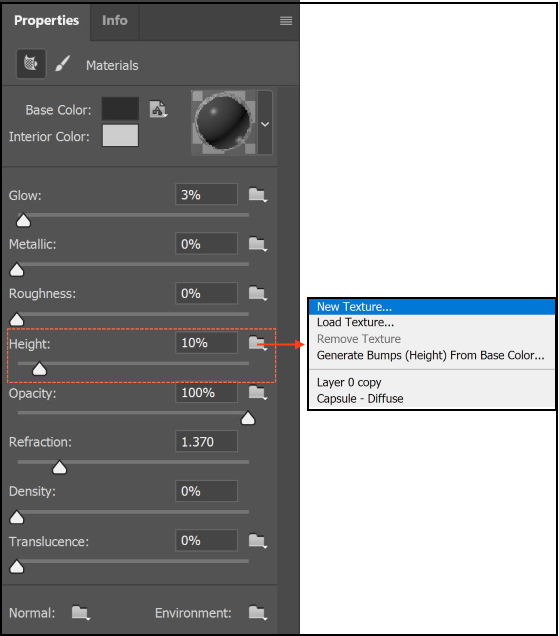559x636 pixels.
Task: Switch to the Info tab
Action: [x=114, y=20]
